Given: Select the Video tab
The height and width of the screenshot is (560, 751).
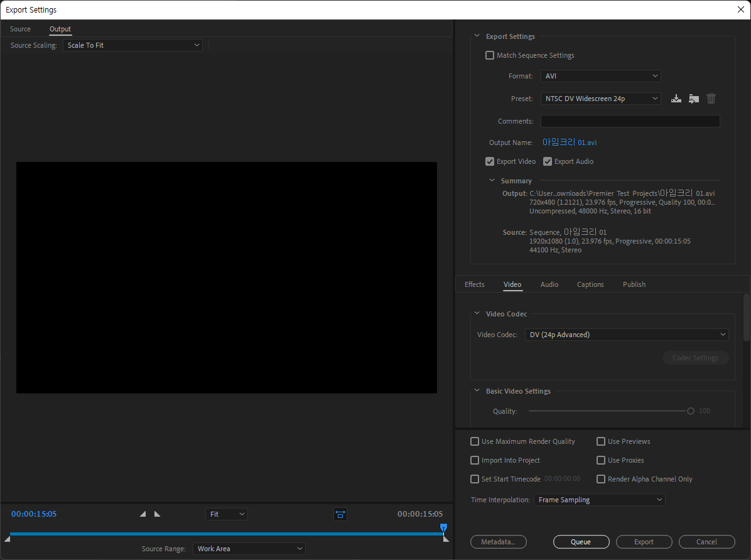Looking at the screenshot, I should (512, 284).
